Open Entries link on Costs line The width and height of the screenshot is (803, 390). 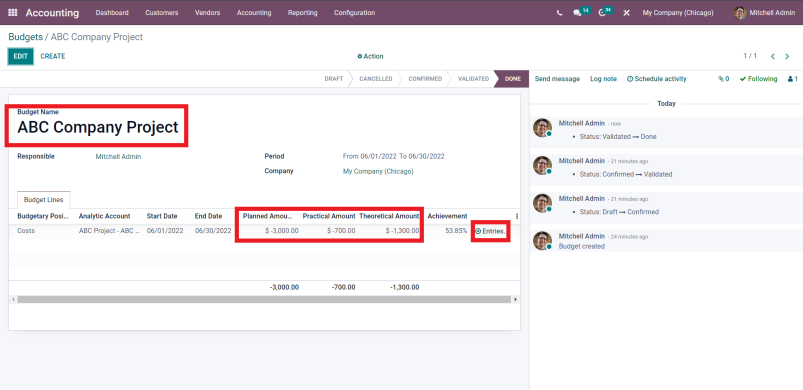point(490,231)
